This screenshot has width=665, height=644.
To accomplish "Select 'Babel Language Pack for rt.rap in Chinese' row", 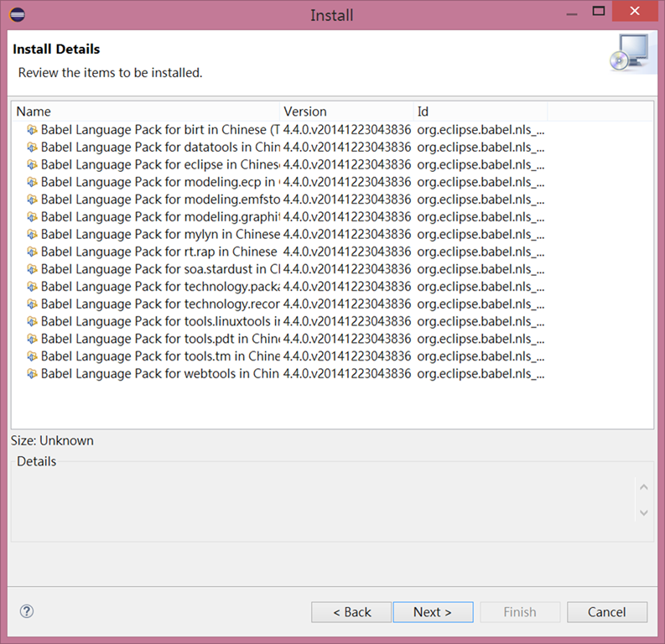I will coord(159,252).
